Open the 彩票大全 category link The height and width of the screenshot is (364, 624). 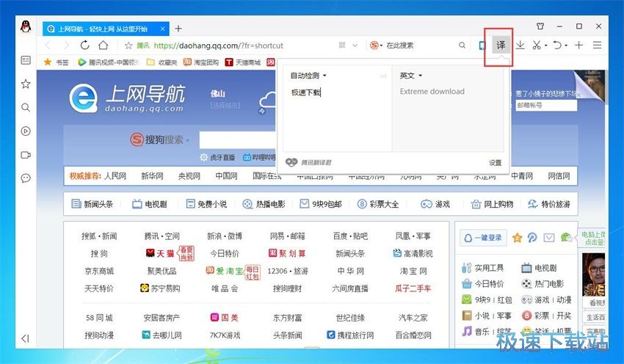click(378, 204)
